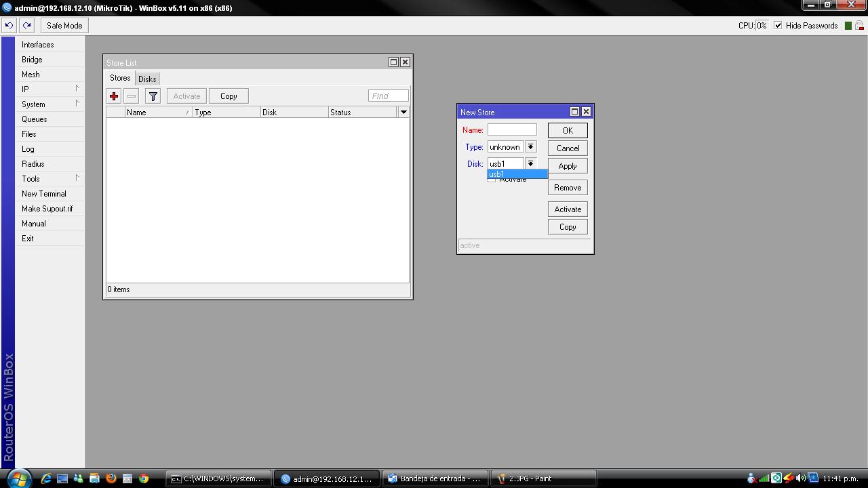Screen dimensions: 868x488
Task: Click Make Supout.rif in the sidebar
Action: pyautogui.click(x=51, y=209)
